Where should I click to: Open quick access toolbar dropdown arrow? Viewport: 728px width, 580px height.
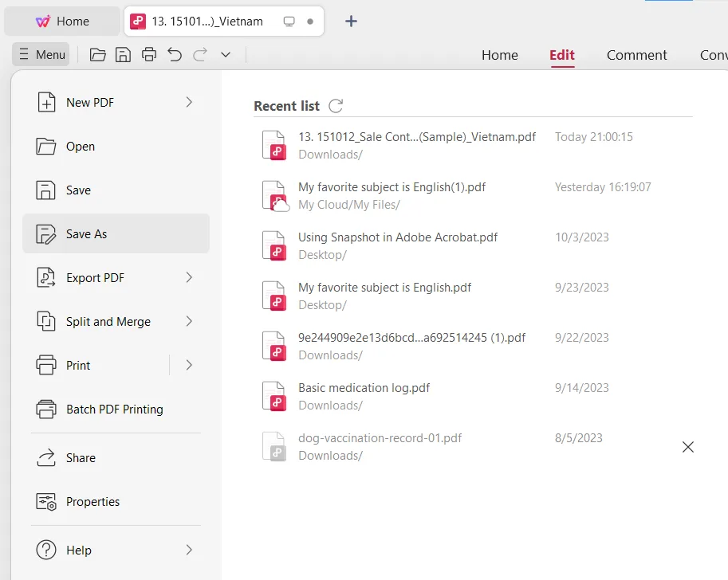[x=226, y=55]
